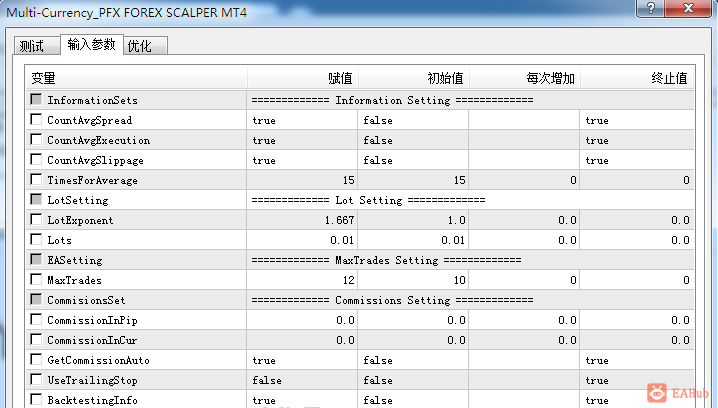718x408 pixels.
Task: Toggle the LotSetting checkbox
Action: (36, 199)
